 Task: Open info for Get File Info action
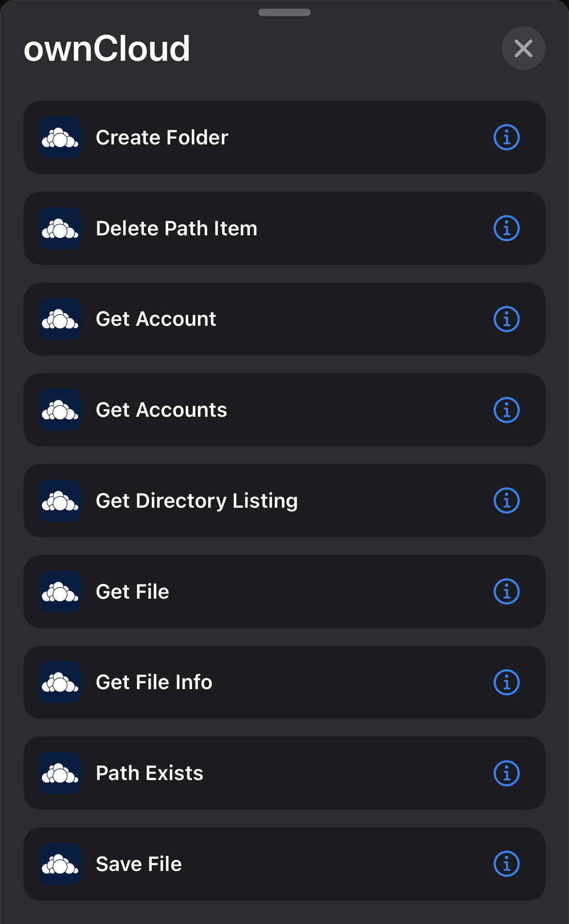[507, 682]
